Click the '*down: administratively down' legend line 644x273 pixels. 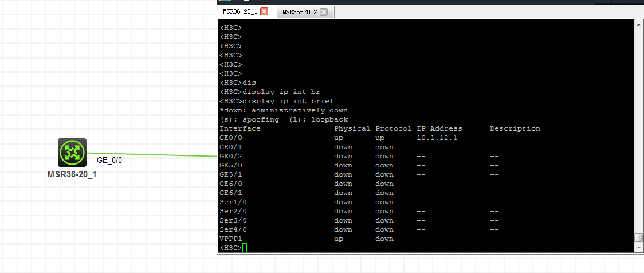[x=284, y=110]
